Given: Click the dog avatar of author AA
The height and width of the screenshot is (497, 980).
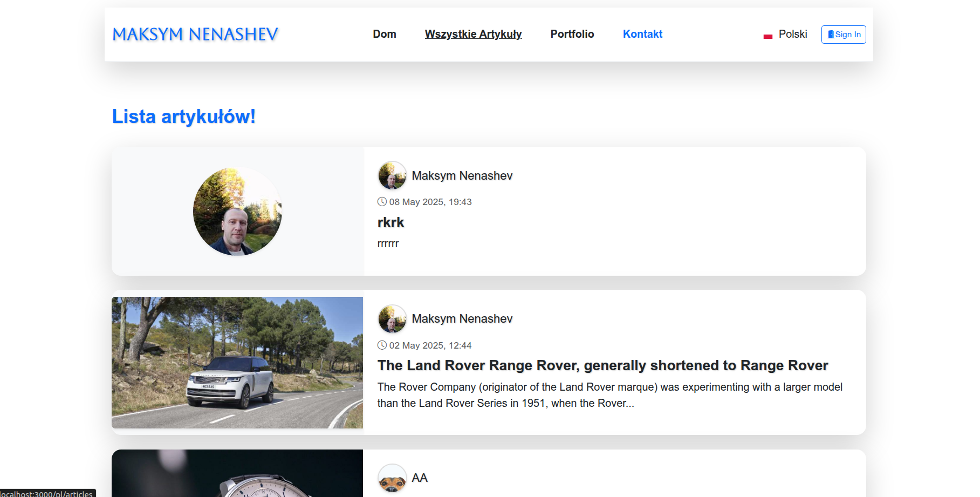Looking at the screenshot, I should click(392, 478).
